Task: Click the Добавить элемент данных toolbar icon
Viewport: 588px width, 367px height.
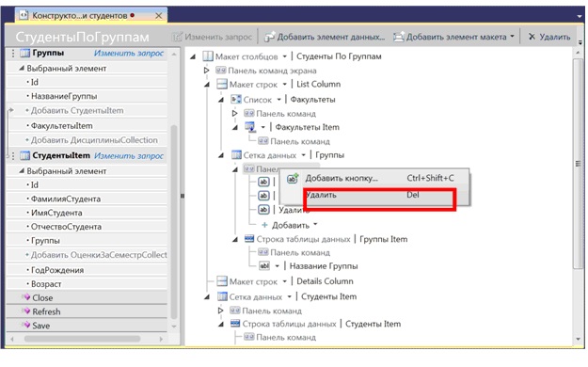Action: [270, 37]
